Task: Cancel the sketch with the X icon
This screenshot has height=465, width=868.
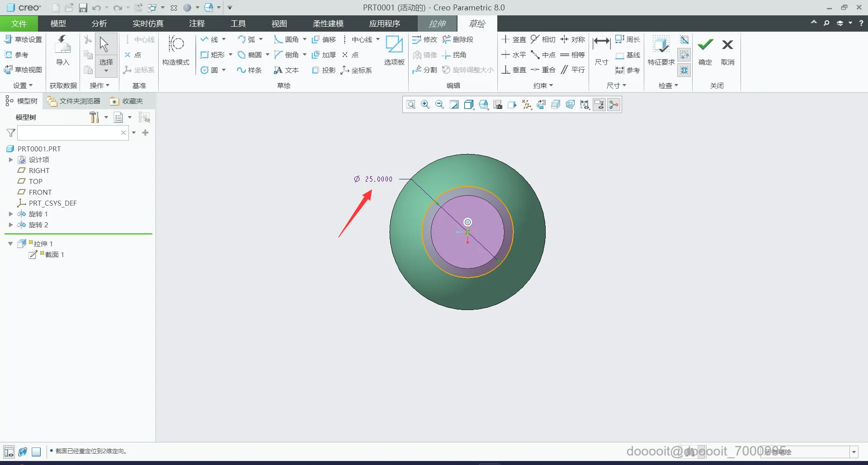Action: (727, 51)
